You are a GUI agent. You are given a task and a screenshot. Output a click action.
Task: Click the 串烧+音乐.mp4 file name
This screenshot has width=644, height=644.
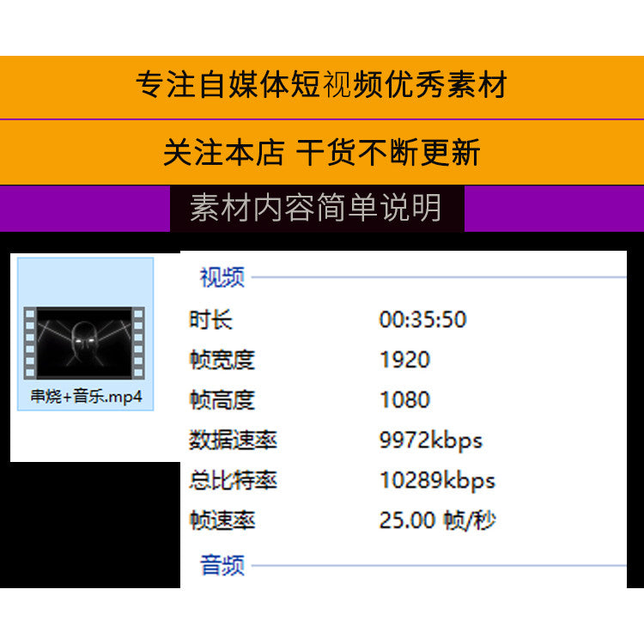86,397
